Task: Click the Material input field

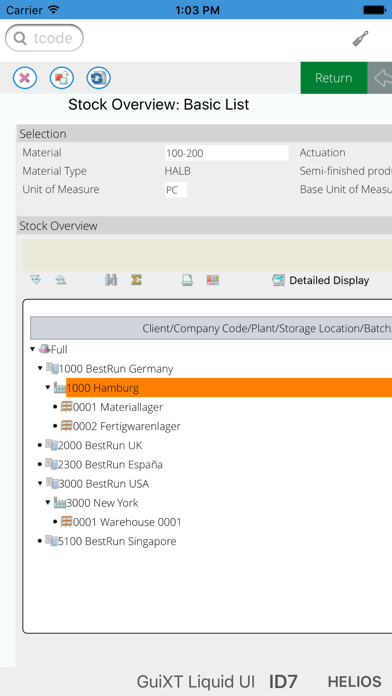Action: coord(226,153)
